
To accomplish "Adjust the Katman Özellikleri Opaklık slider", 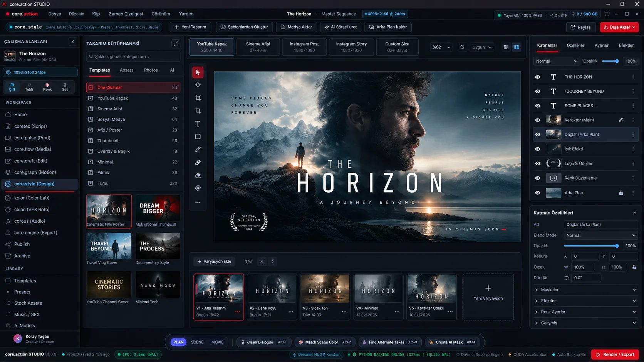I will click(591, 246).
